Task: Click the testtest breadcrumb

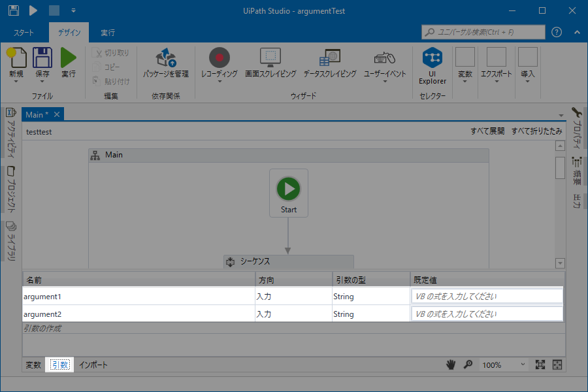Action: (39, 132)
